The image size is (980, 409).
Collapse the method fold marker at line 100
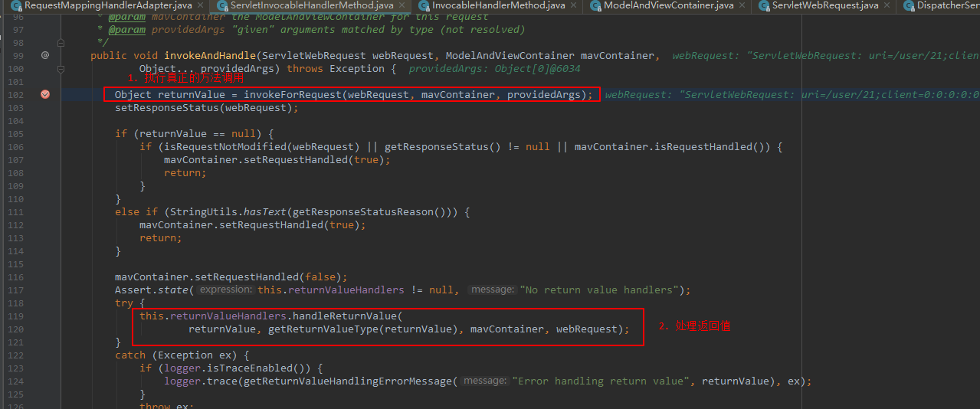point(62,68)
